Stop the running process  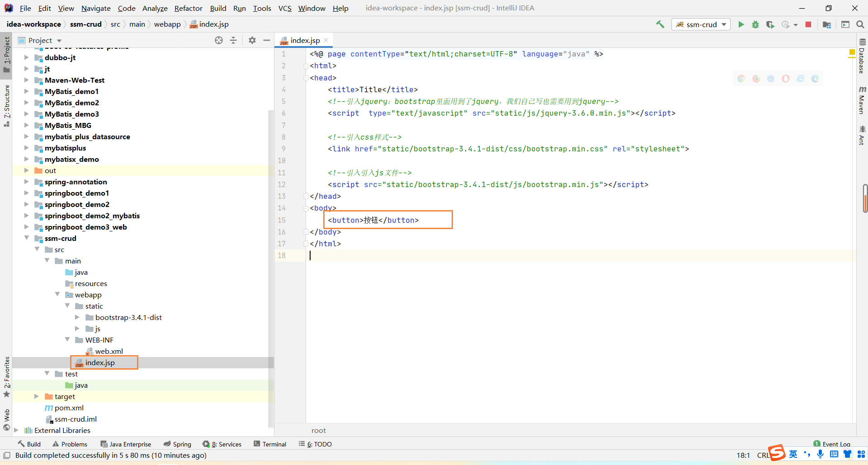[x=808, y=24]
